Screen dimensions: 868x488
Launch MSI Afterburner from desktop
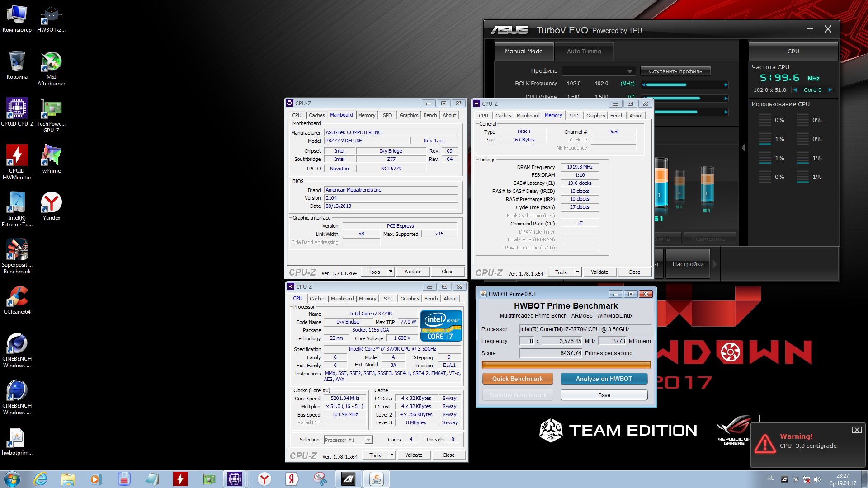coord(51,69)
